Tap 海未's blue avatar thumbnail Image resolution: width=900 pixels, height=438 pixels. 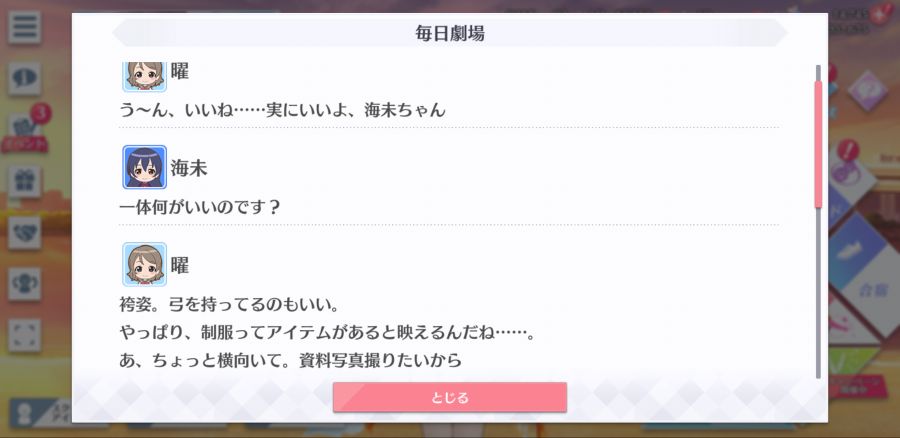click(x=144, y=167)
